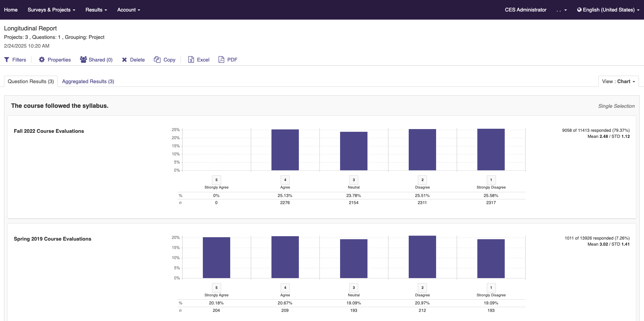The image size is (644, 321).
Task: Switch to Aggregated Results tab
Action: [88, 81]
